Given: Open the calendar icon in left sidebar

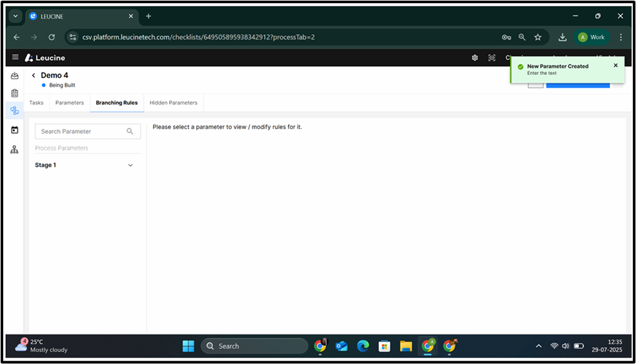Looking at the screenshot, I should click(x=15, y=130).
